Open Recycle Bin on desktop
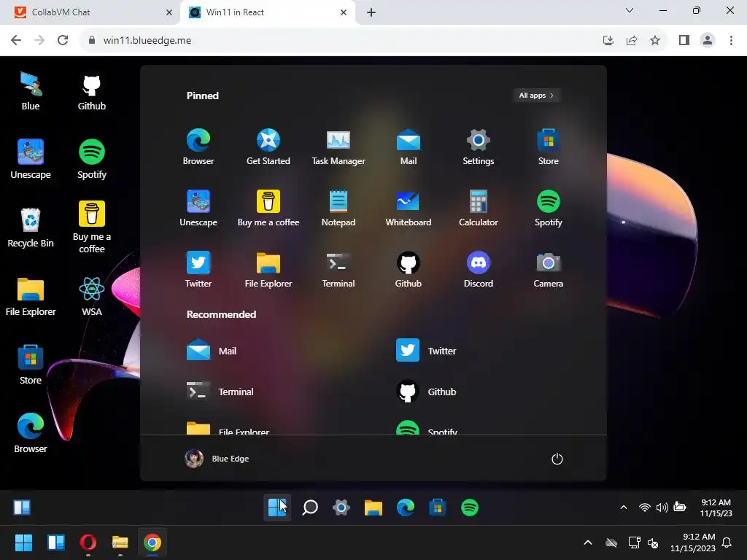 tap(31, 227)
